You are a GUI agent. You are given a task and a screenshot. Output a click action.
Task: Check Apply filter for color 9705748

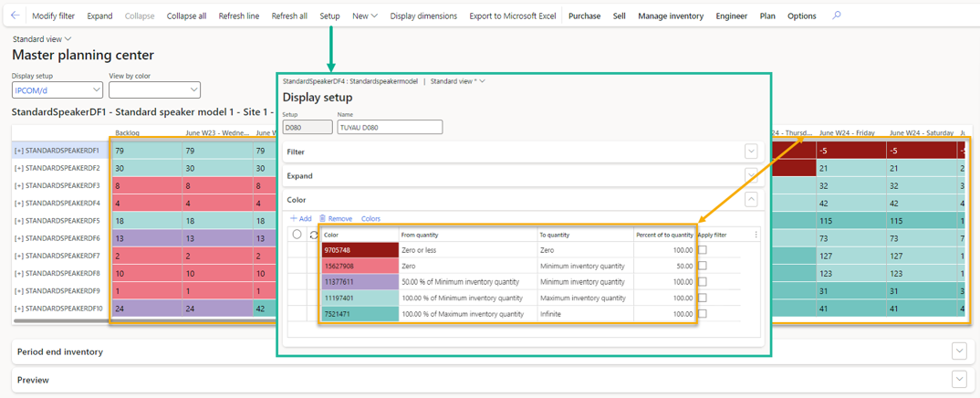pos(703,249)
